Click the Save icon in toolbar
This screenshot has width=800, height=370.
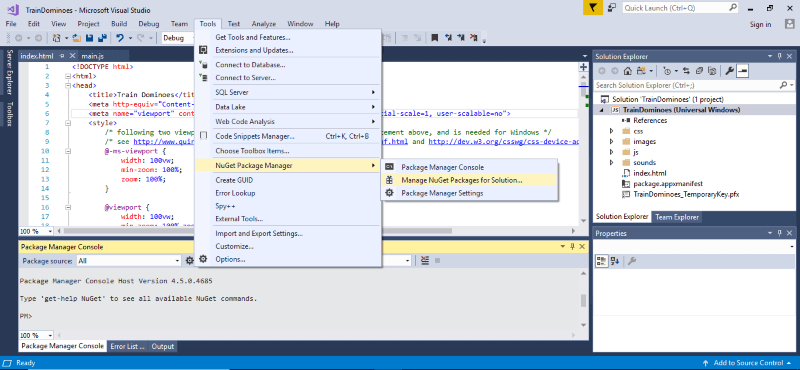89,38
